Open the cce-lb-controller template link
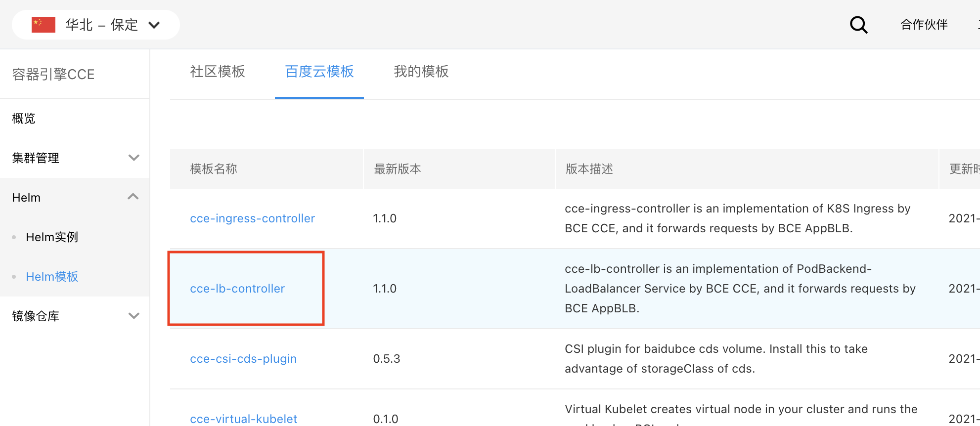Screen dimensions: 980x426 [x=237, y=289]
